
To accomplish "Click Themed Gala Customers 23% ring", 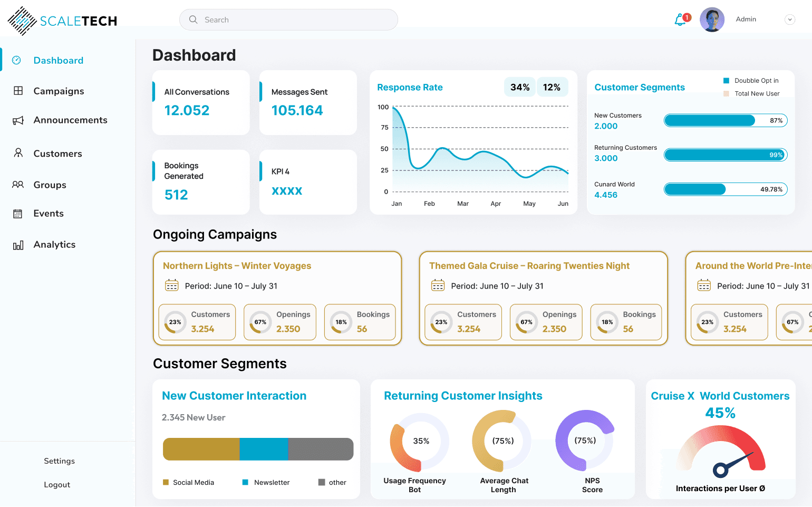I will pyautogui.click(x=441, y=322).
